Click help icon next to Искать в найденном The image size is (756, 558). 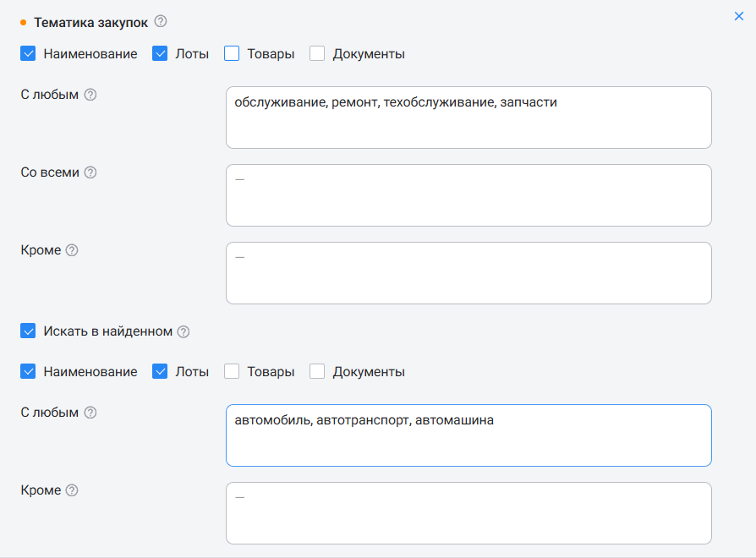click(184, 331)
